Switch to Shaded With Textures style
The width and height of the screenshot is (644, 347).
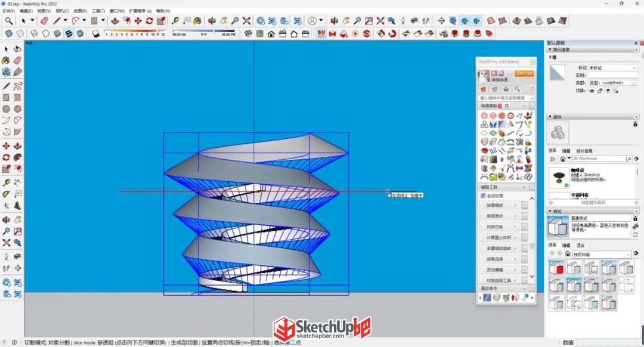69,33
